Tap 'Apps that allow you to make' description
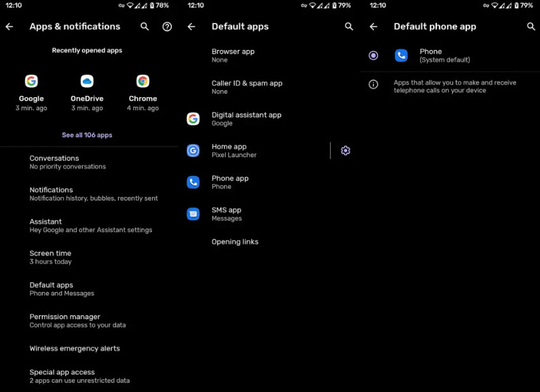This screenshot has height=392, width=540. [x=455, y=86]
